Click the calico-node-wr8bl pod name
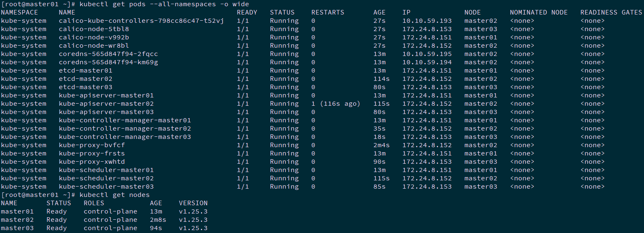The width and height of the screenshot is (644, 233). point(94,46)
